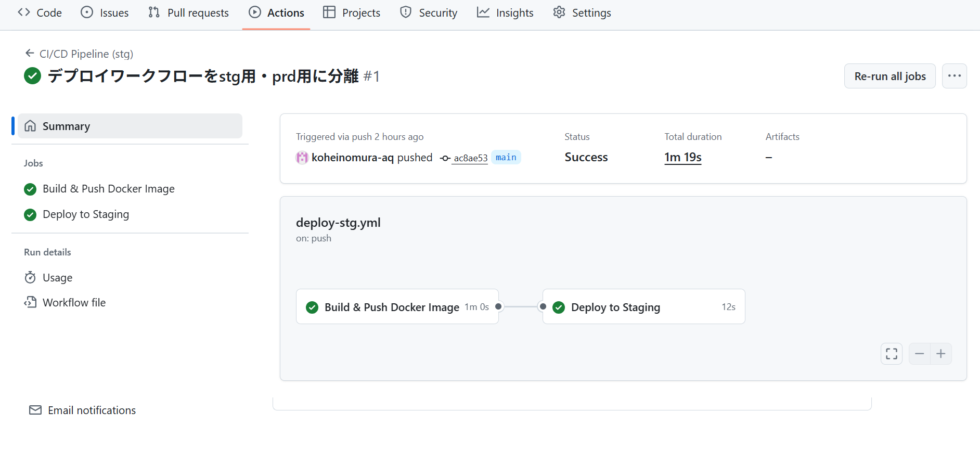Image resolution: width=980 pixels, height=450 pixels.
Task: Open Deploy to Staging job in sidebar
Action: pos(86,214)
